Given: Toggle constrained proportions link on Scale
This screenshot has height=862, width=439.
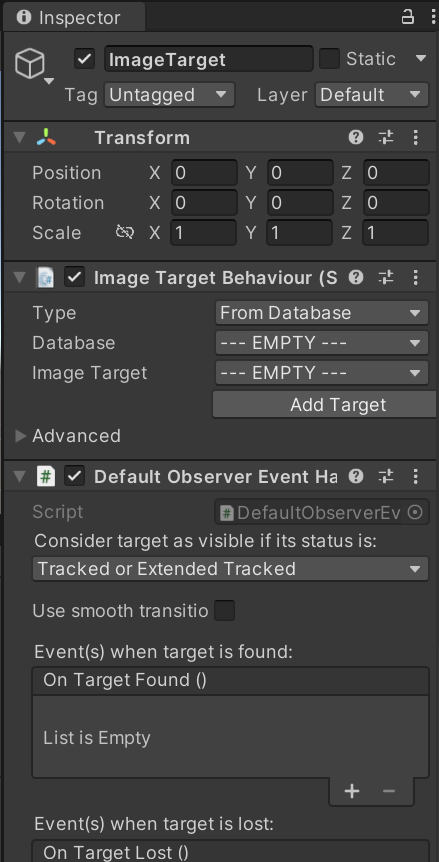Looking at the screenshot, I should (125, 233).
